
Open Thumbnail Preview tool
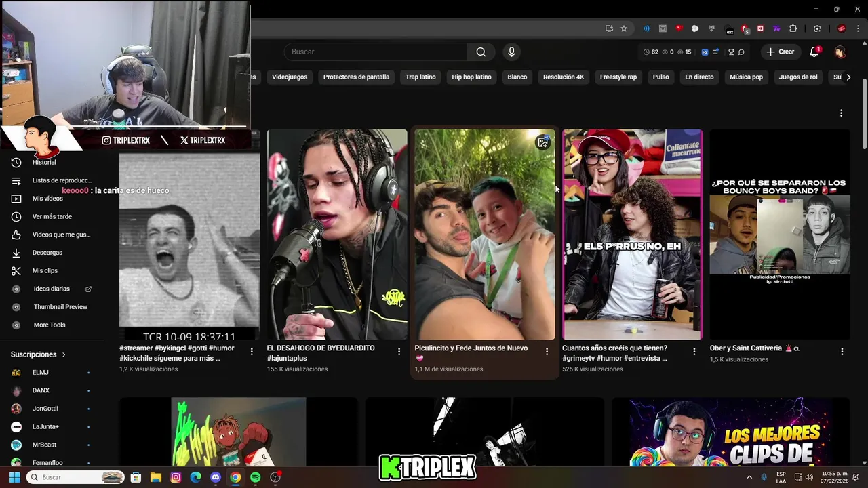tap(52, 307)
